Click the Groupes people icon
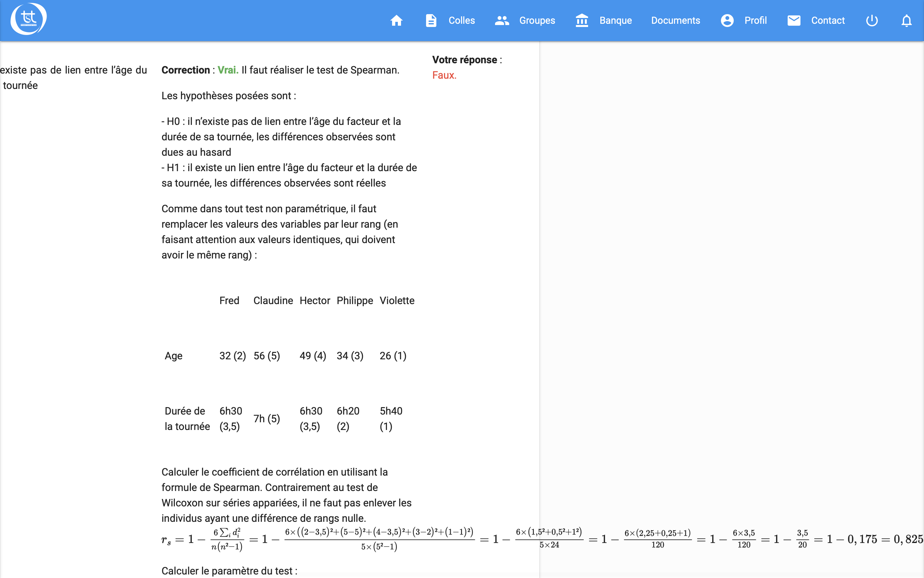The height and width of the screenshot is (578, 924). point(502,20)
